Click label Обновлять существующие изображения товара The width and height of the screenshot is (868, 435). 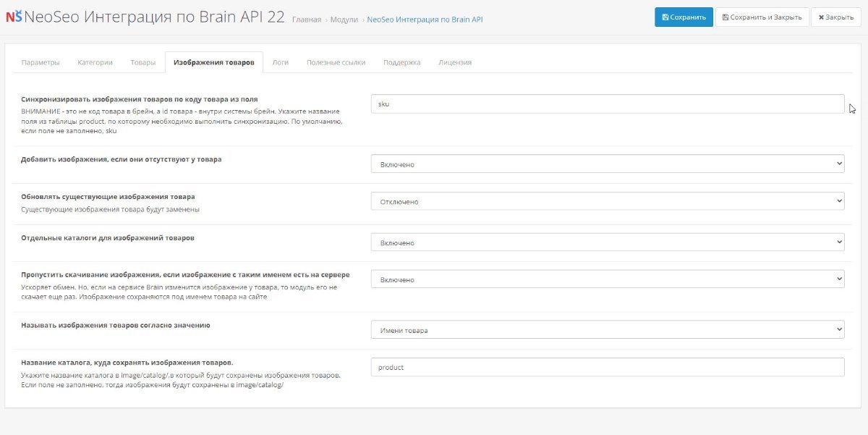coord(108,196)
